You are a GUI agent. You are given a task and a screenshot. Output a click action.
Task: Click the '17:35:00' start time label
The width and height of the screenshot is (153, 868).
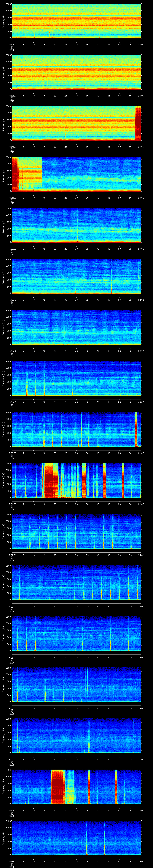pyautogui.click(x=12, y=708)
